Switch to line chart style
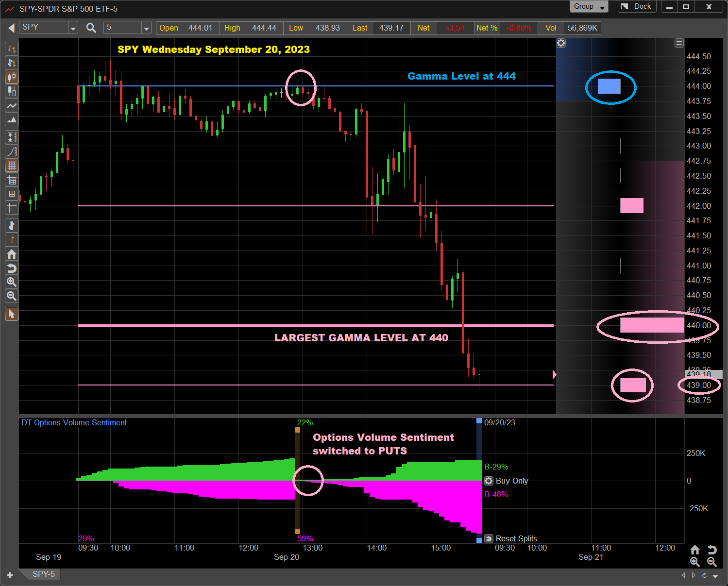Screen dimensions: 728x586 click(12, 105)
